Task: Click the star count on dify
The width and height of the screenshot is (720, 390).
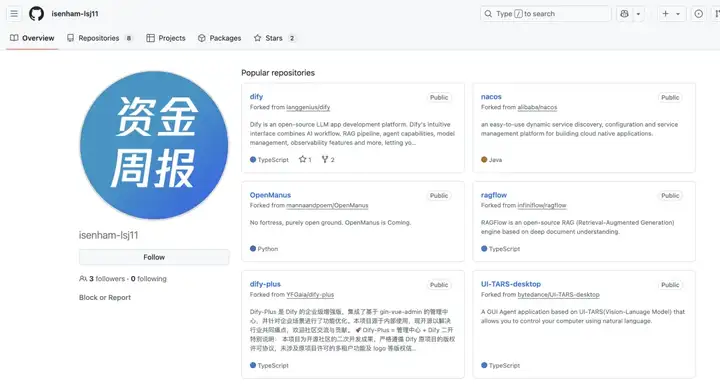Action: point(305,160)
